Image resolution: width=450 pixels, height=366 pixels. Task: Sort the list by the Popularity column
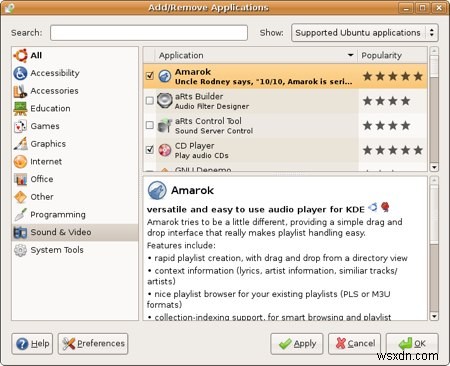tap(392, 55)
